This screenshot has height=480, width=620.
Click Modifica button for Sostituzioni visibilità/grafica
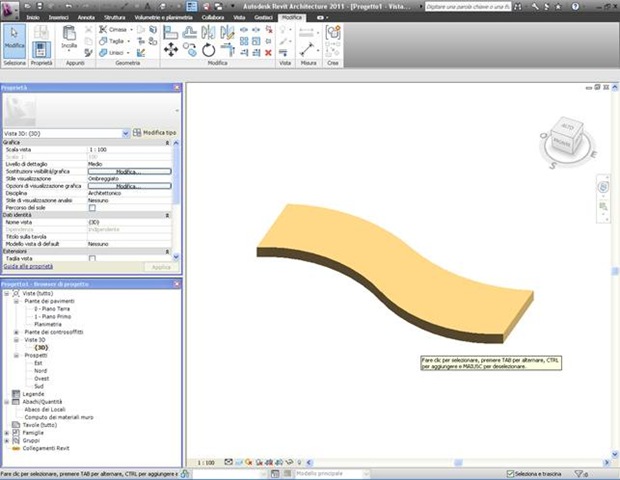(128, 171)
